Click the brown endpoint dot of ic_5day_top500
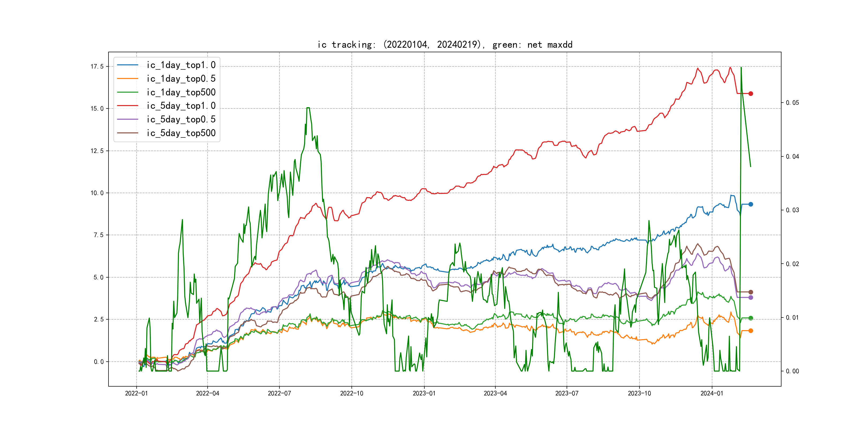Image resolution: width=868 pixels, height=434 pixels. click(750, 292)
